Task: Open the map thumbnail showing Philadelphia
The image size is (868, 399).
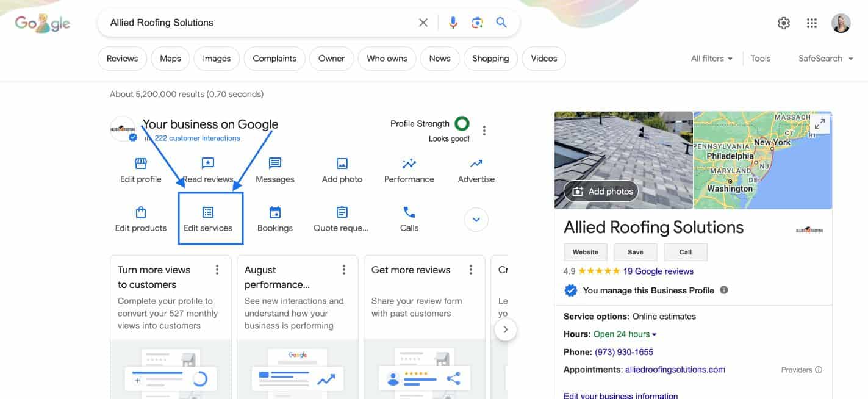Action: [763, 160]
